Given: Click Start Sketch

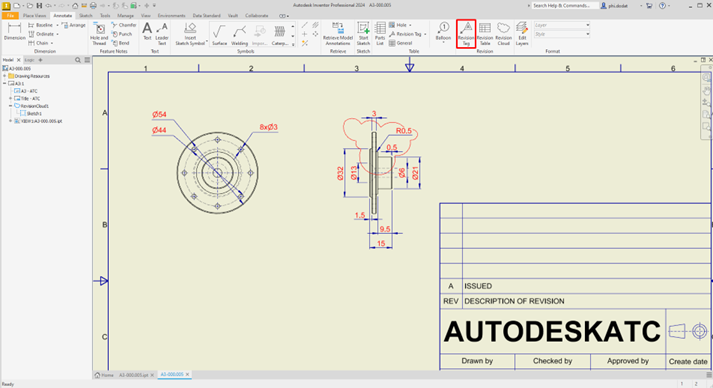Looking at the screenshot, I should point(363,34).
